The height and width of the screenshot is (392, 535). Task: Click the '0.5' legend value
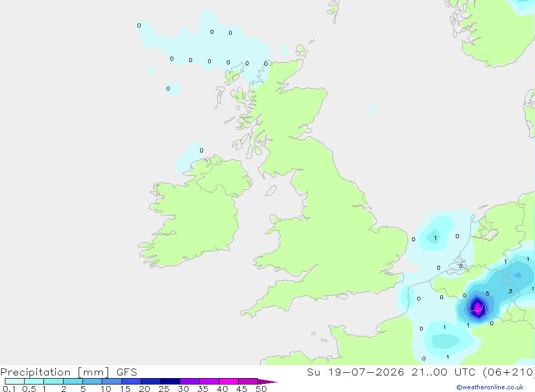29,389
